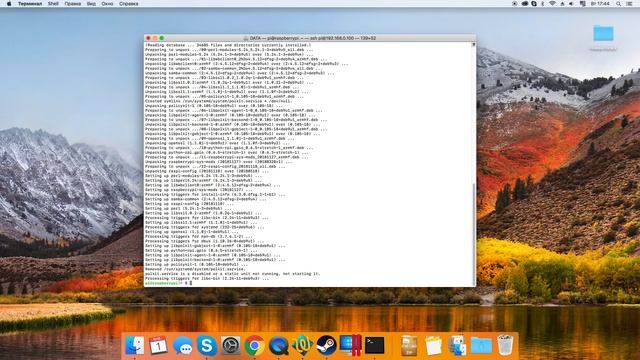Minimize Terminal window with yellow button
This screenshot has height=360, width=640.
click(155, 38)
